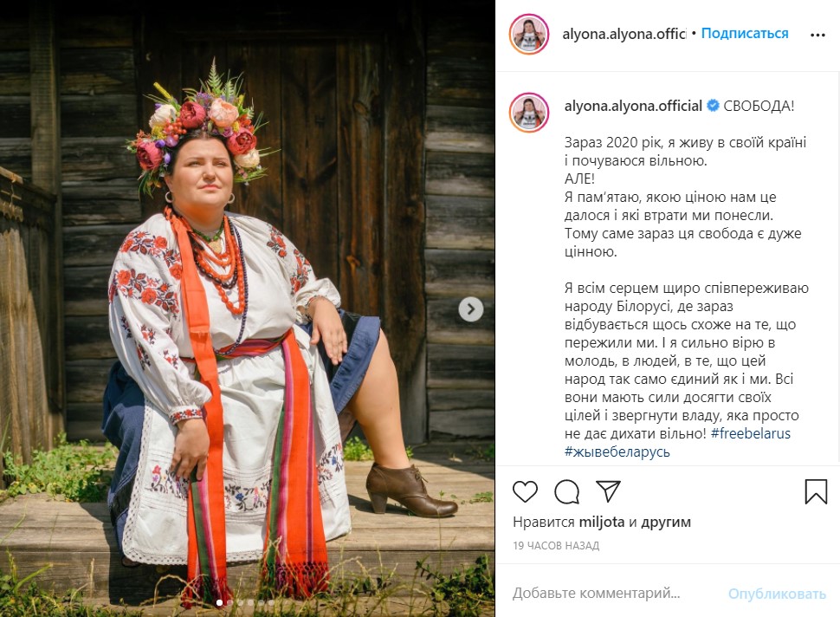The image size is (840, 617).
Task: Submit a comment with Опубликовать
Action: tap(777, 594)
